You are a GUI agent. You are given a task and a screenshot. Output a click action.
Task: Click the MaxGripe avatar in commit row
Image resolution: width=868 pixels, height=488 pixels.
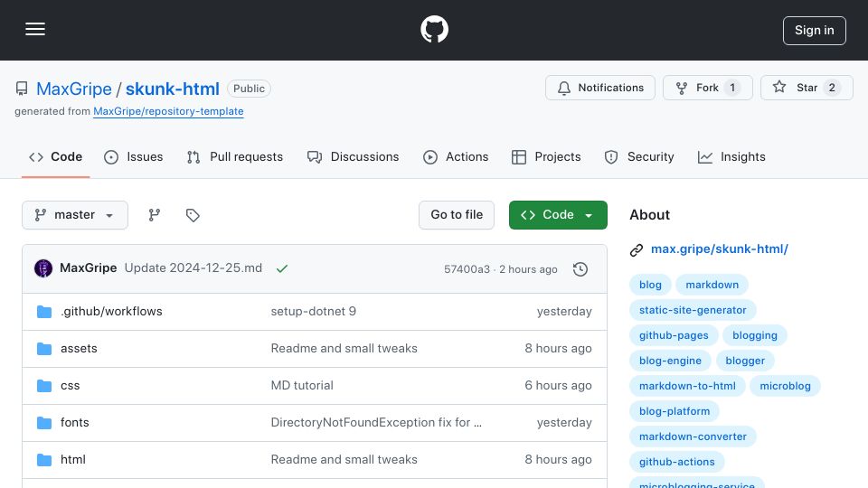(43, 268)
